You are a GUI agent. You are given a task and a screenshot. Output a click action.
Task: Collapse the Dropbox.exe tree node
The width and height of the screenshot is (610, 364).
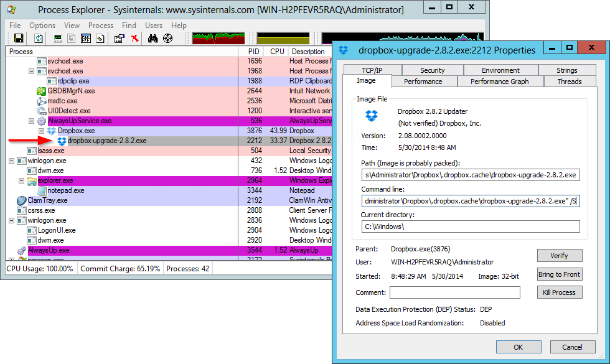[x=42, y=131]
